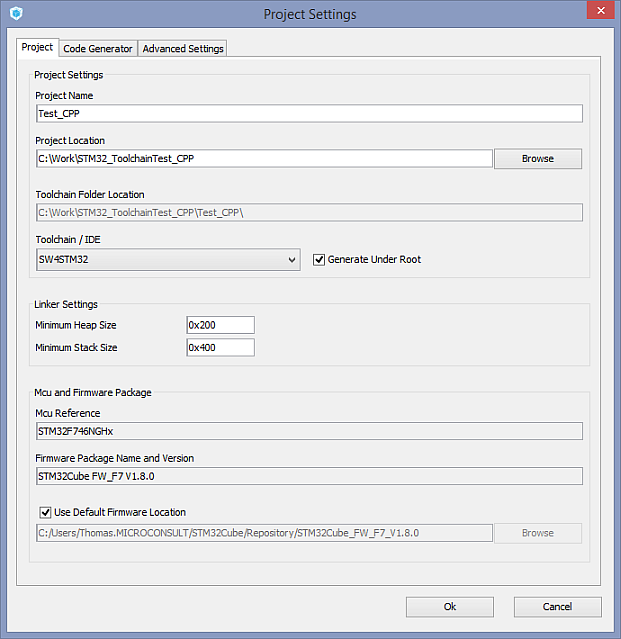The height and width of the screenshot is (639, 621).
Task: Click the Project Name input field
Action: coord(308,114)
